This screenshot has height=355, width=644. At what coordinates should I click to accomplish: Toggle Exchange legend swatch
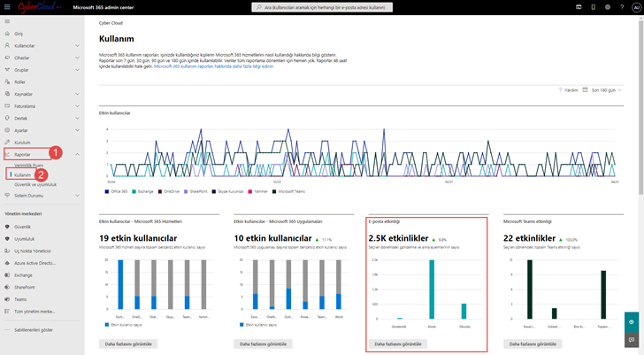(x=134, y=191)
